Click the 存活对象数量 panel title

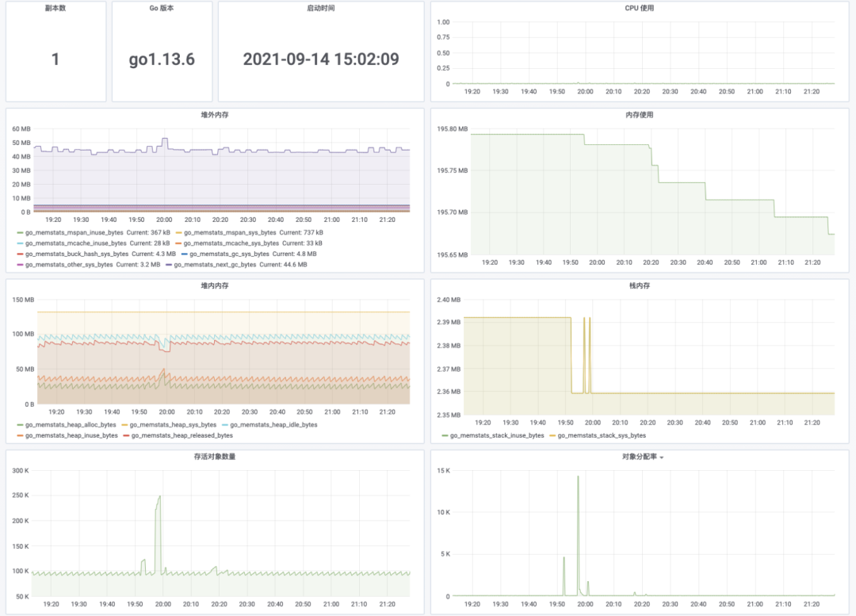[215, 457]
